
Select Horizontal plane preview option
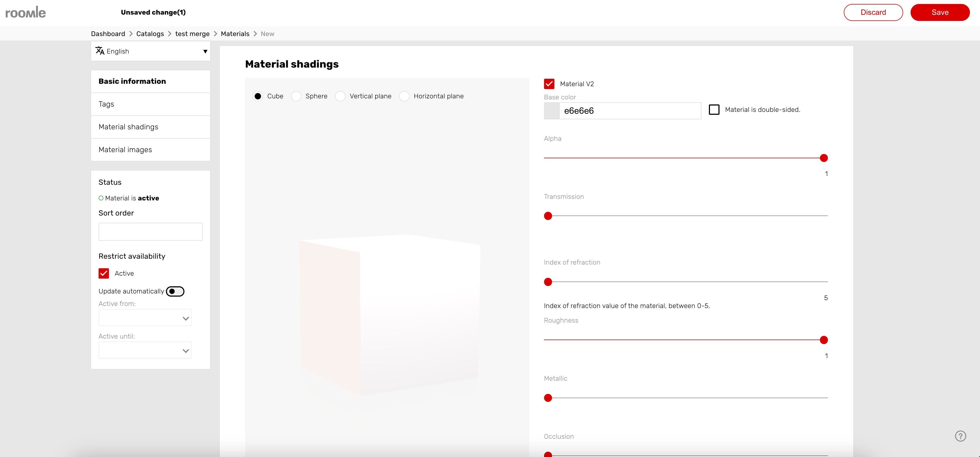tap(404, 96)
